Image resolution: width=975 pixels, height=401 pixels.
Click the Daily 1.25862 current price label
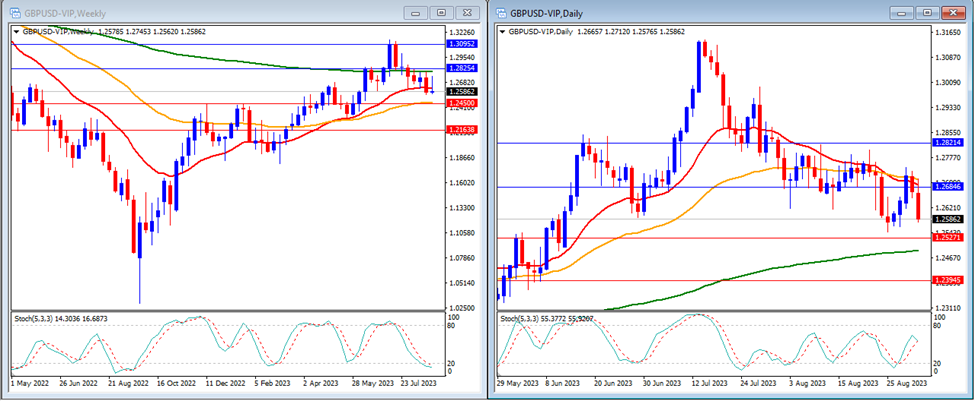click(x=948, y=219)
